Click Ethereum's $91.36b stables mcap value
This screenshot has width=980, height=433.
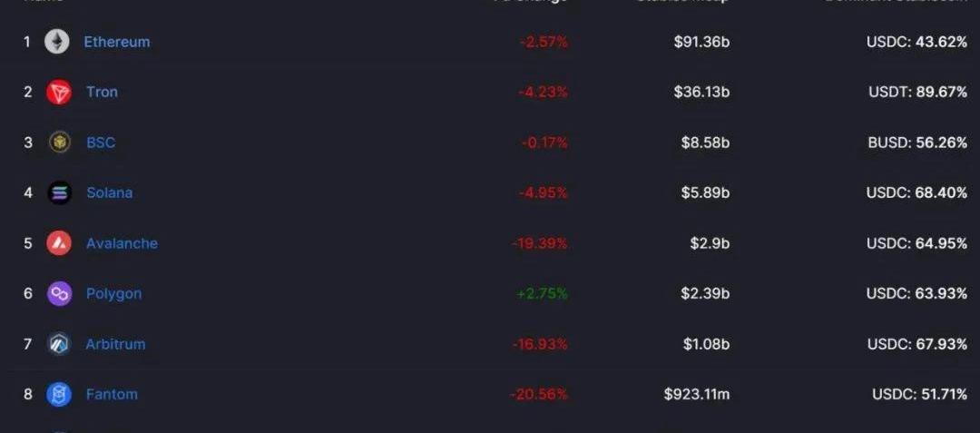pos(701,42)
